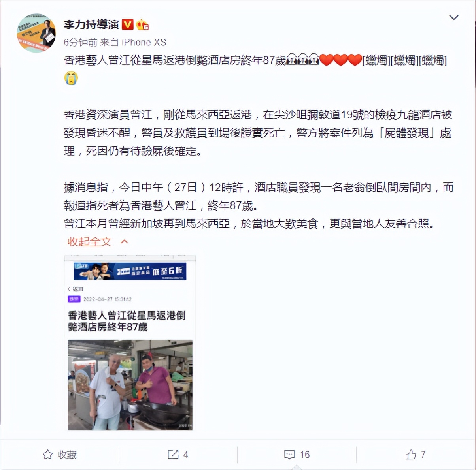Click the collapse arrow beside 收起全文
This screenshot has width=476, height=470.
point(125,241)
